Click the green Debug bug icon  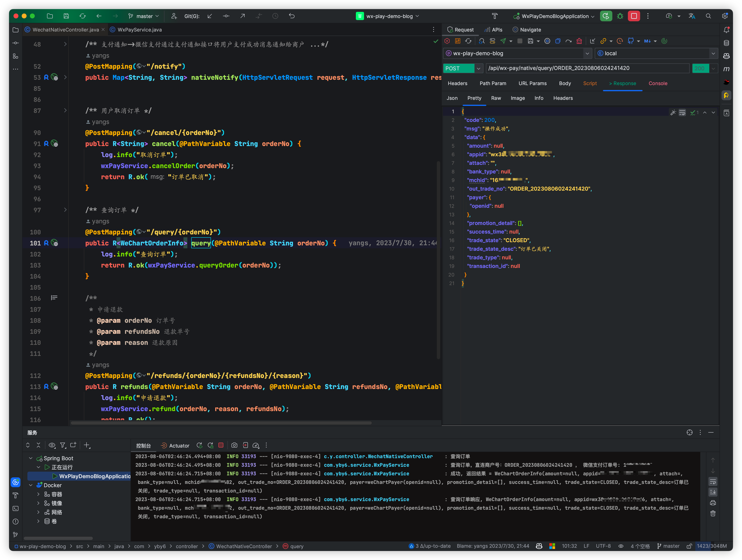coord(620,16)
